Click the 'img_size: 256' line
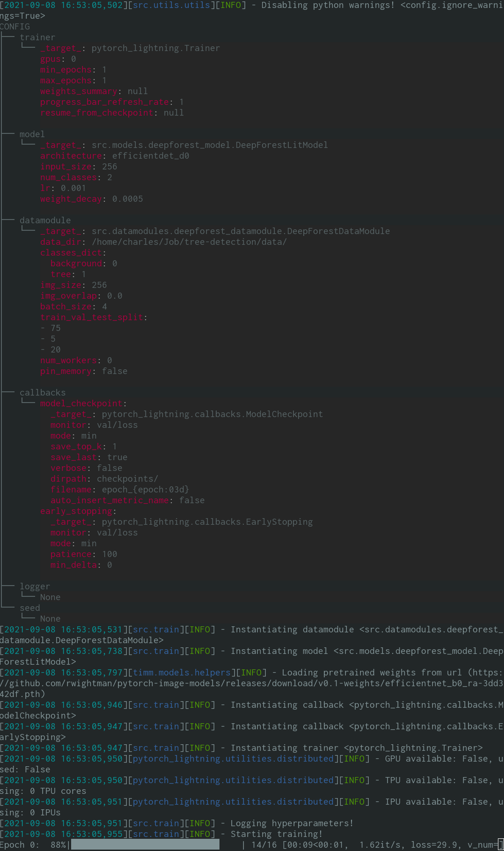Viewport: 504px width, 851px height. click(73, 285)
